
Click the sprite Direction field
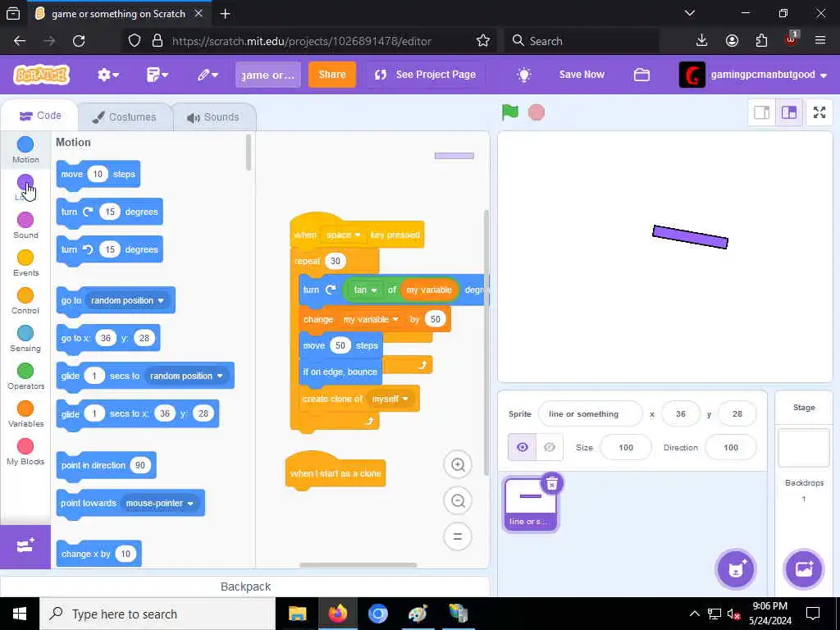pos(731,447)
